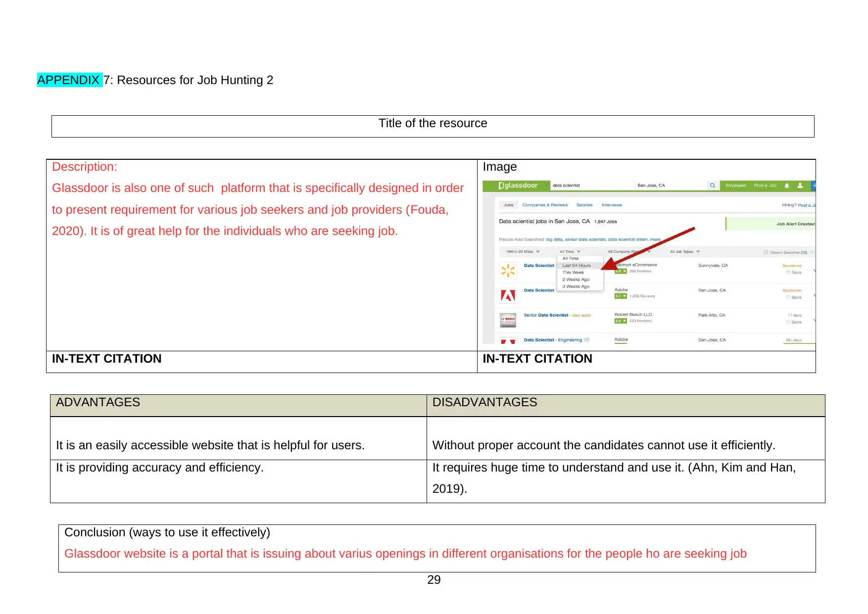This screenshot has width=868, height=614.
Task: Click the 'Palo Alto, CA' job location
Action: pyautogui.click(x=712, y=315)
